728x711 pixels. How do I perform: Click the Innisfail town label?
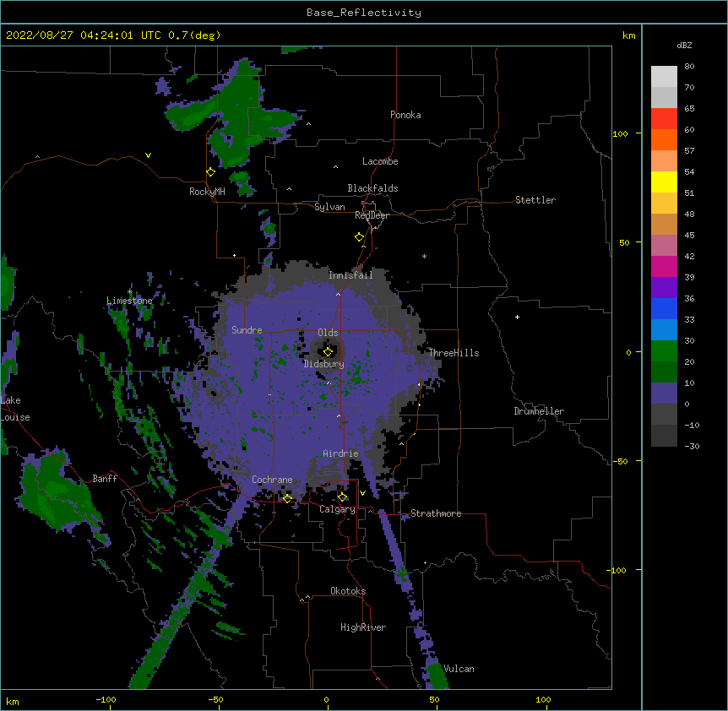[x=350, y=275]
